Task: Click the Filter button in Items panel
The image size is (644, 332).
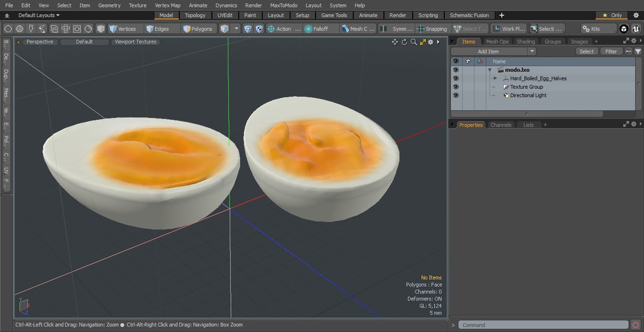Action: coord(611,51)
